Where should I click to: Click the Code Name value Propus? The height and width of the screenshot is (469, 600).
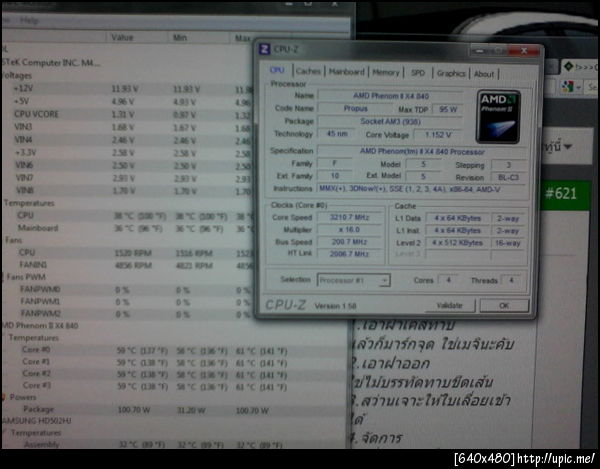(355, 109)
